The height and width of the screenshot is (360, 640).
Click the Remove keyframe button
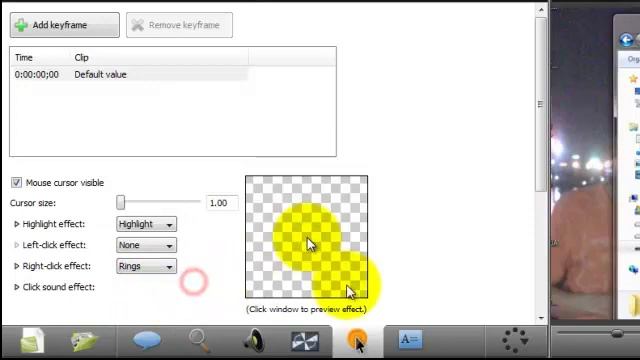180,25
